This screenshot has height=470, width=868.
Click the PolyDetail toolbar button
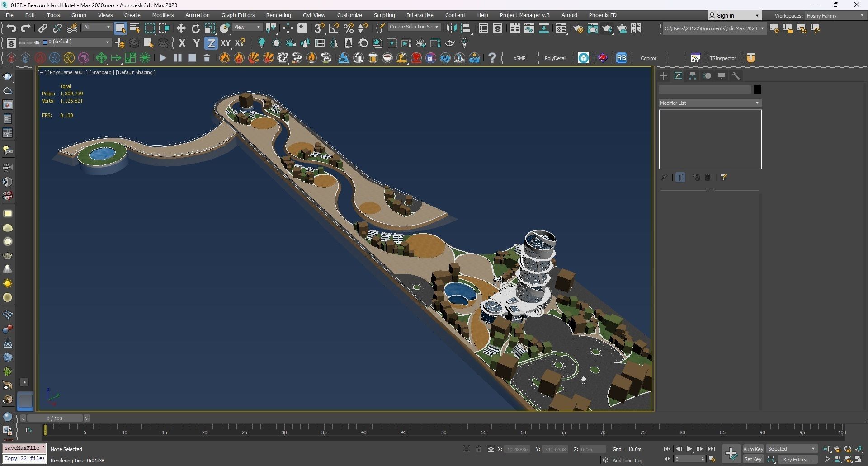(555, 58)
